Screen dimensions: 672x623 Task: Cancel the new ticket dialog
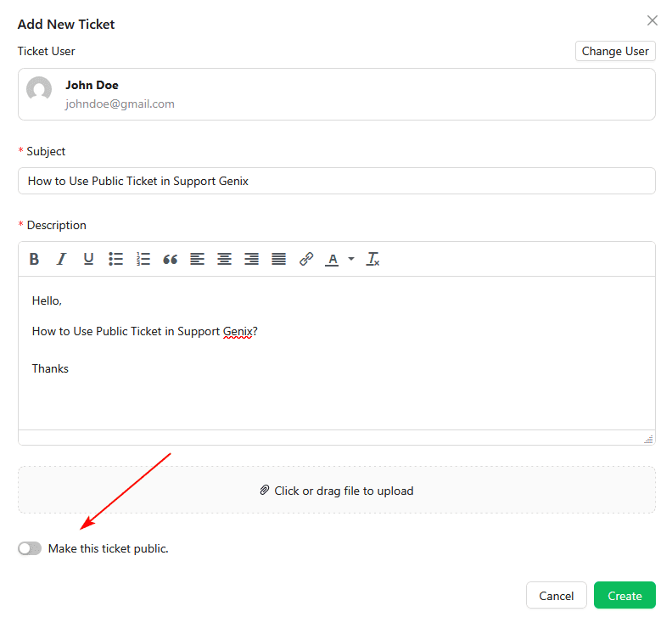557,596
